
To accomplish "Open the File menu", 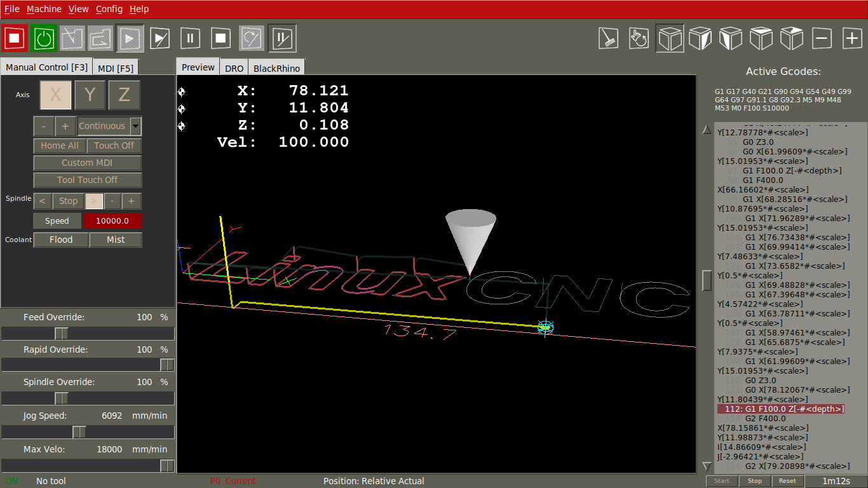I will [11, 9].
